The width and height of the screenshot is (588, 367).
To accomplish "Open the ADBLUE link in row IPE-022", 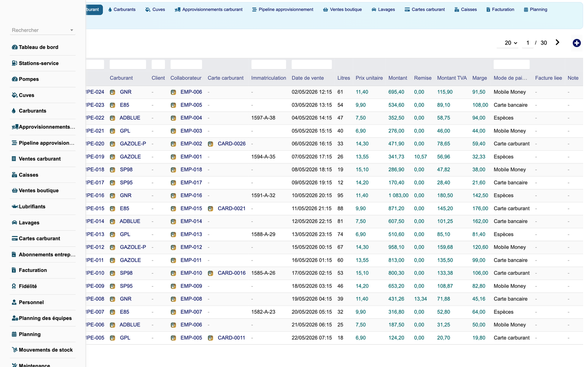I will coord(130,118).
